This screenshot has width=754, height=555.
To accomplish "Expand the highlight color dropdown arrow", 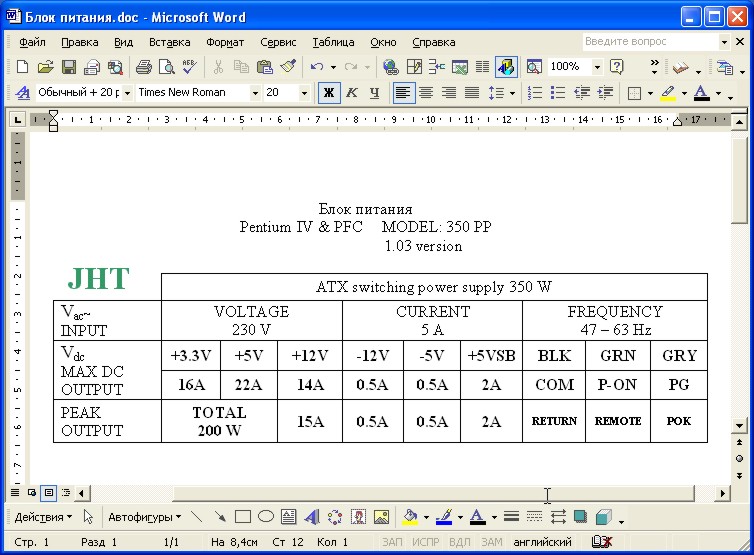I will [x=684, y=93].
